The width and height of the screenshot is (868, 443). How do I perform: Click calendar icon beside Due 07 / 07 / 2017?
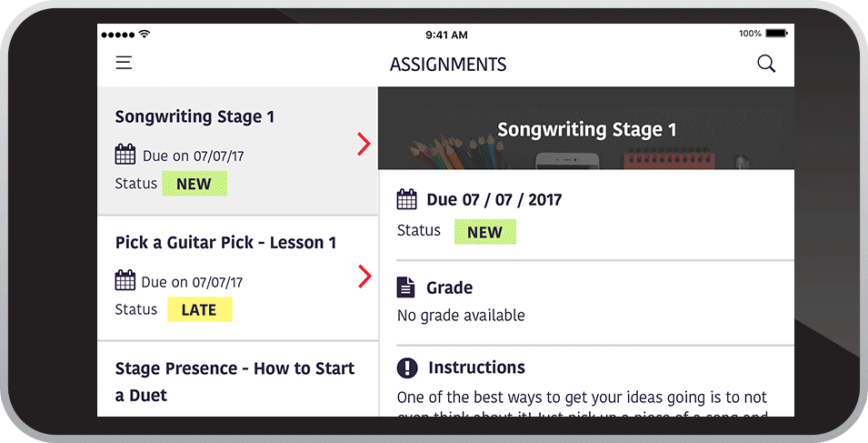(407, 199)
